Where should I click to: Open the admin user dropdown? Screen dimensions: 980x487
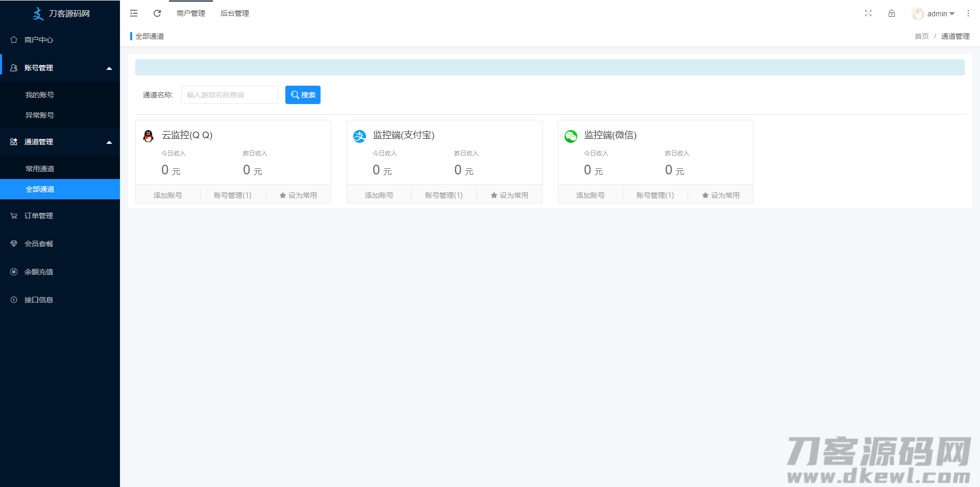(x=934, y=14)
